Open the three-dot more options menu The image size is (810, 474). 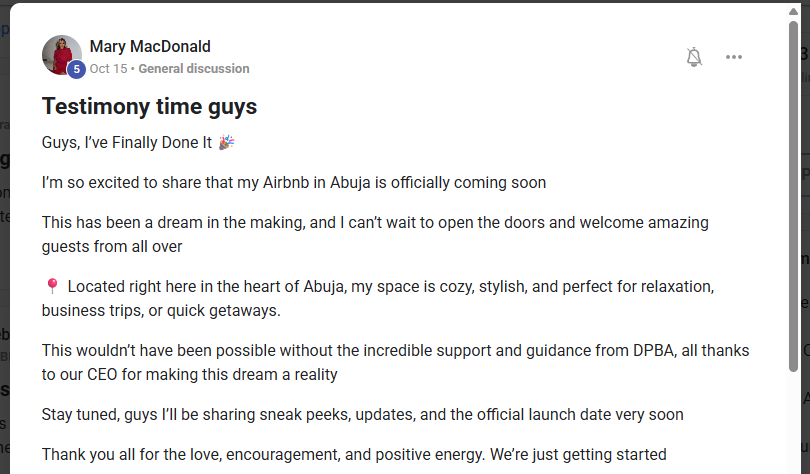point(734,57)
